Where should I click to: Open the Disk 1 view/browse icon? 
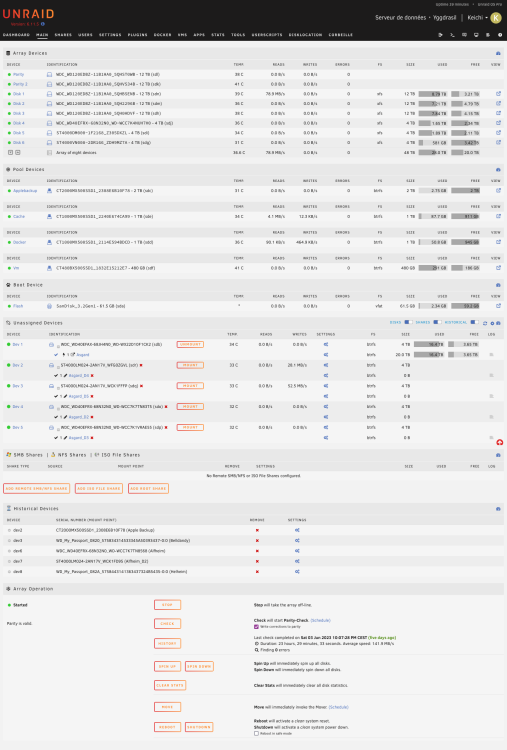(498, 94)
